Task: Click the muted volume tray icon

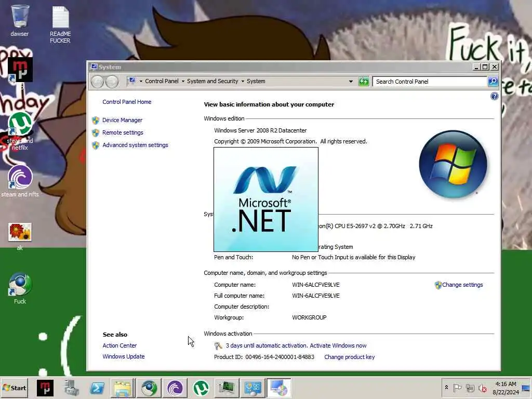Action: click(x=482, y=388)
